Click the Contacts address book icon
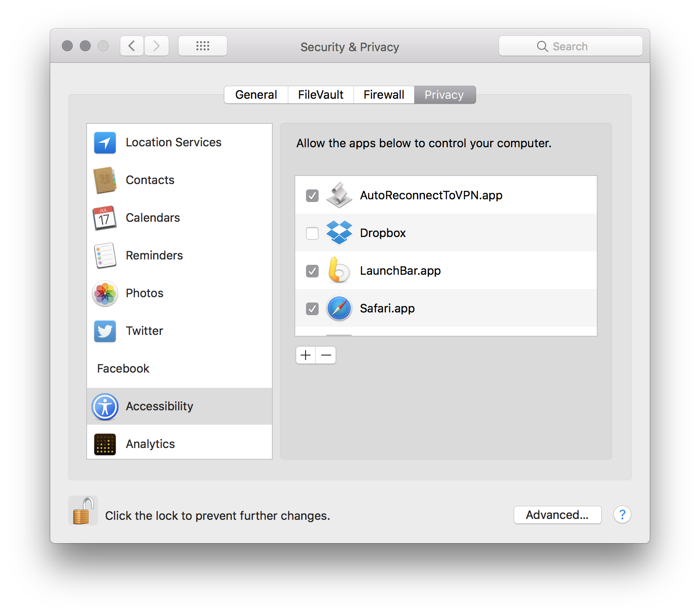Image resolution: width=700 pixels, height=615 pixels. point(105,180)
